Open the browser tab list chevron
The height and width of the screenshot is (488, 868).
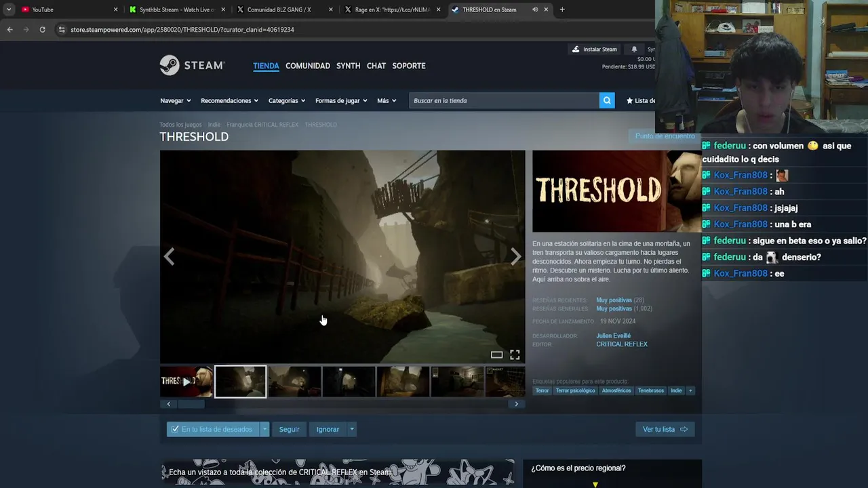point(8,9)
